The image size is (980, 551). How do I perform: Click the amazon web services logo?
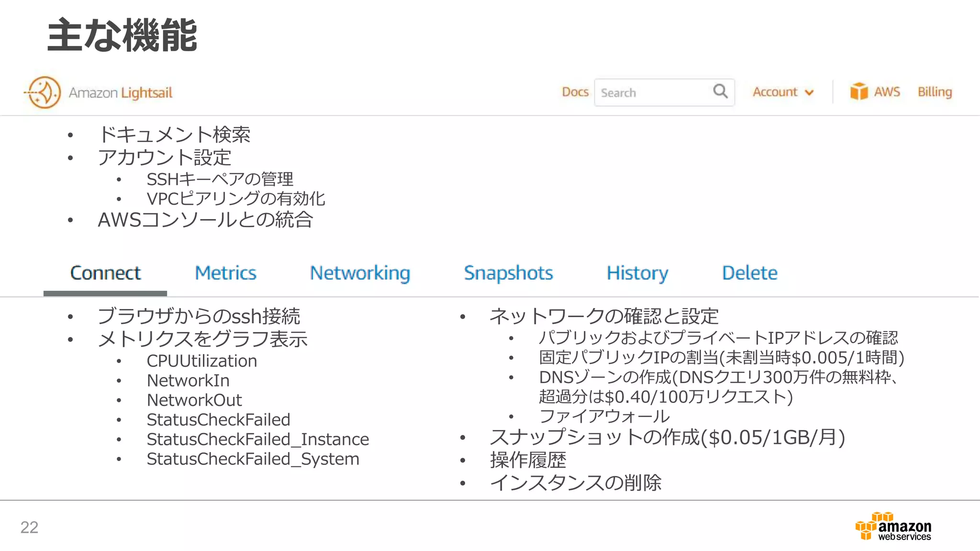click(x=893, y=527)
